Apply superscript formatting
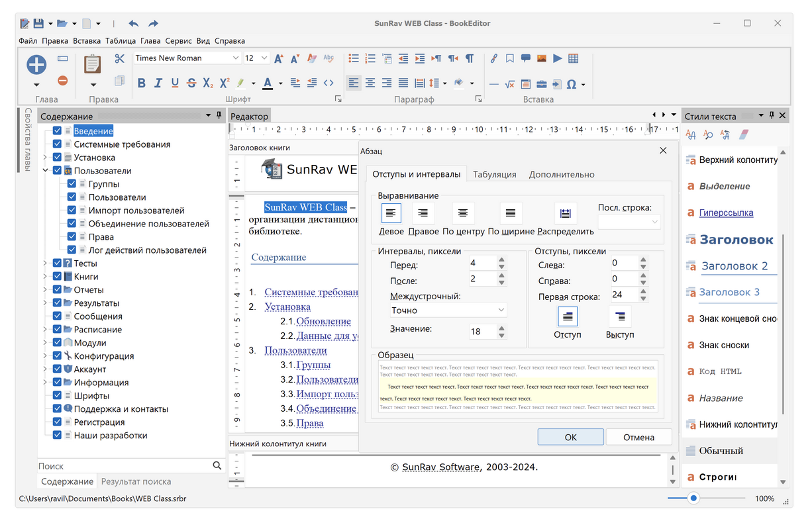Screen dimensions: 812x523 point(225,83)
